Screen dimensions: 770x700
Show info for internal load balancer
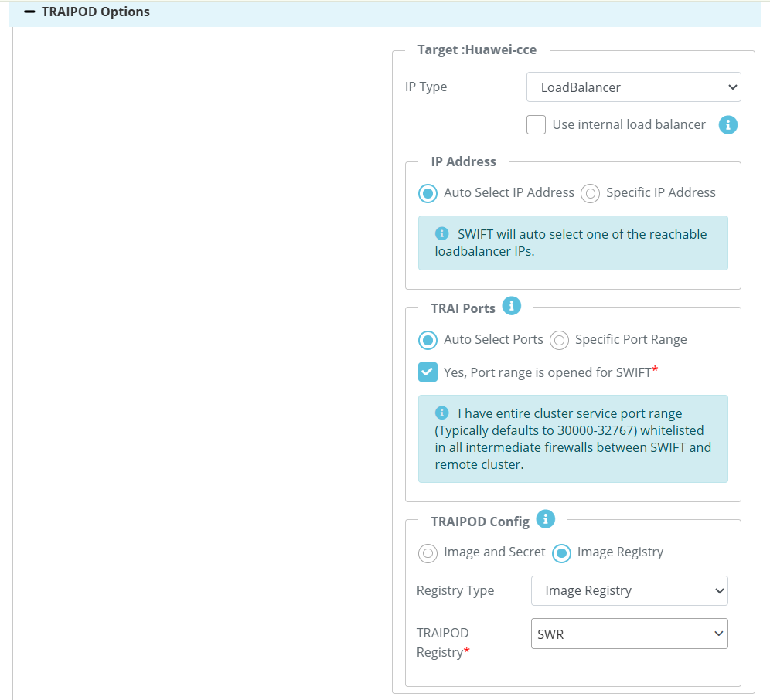pos(727,124)
